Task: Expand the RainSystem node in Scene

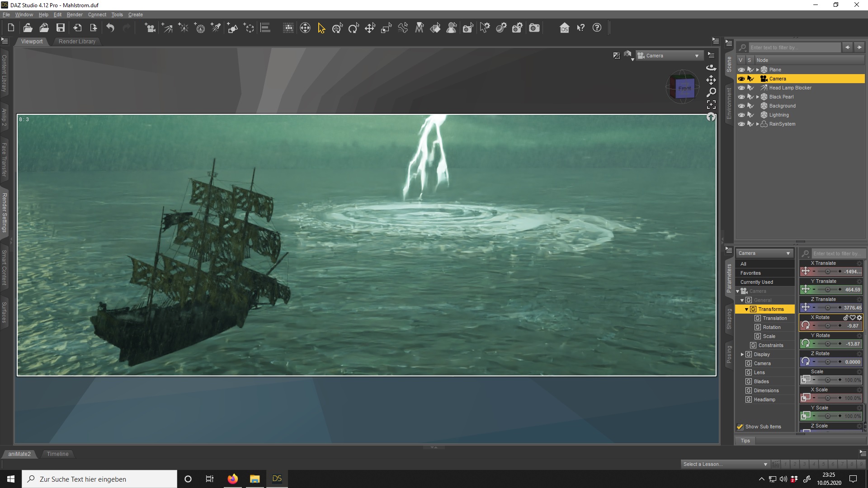Action: pos(758,124)
